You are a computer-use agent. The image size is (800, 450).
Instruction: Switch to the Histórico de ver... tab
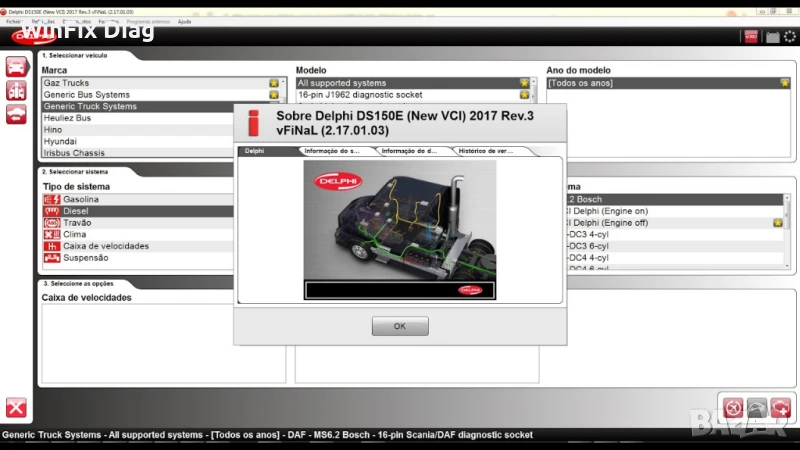(485, 151)
